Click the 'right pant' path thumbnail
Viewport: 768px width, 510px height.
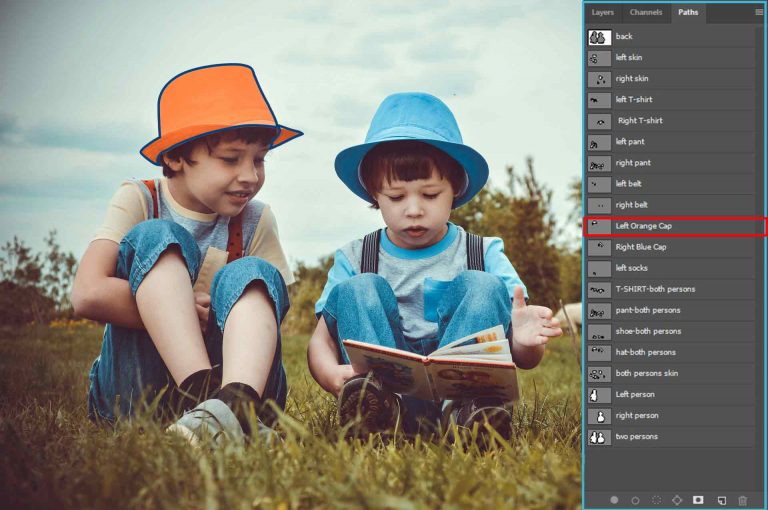(x=599, y=164)
